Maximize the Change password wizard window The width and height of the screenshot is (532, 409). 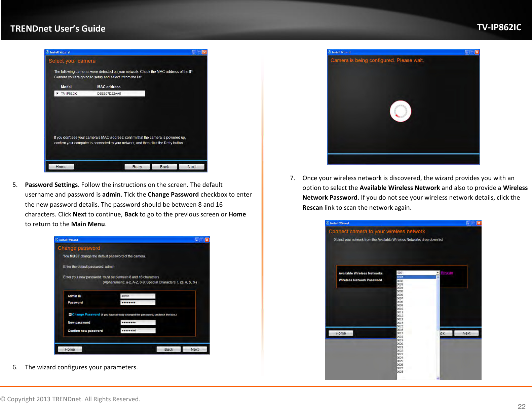coord(202,240)
